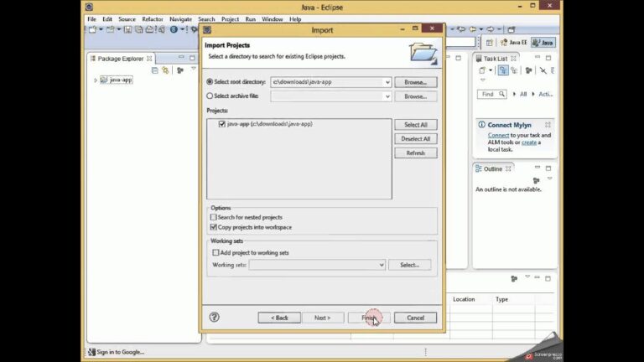
Task: Click the Location column header
Action: click(x=464, y=299)
